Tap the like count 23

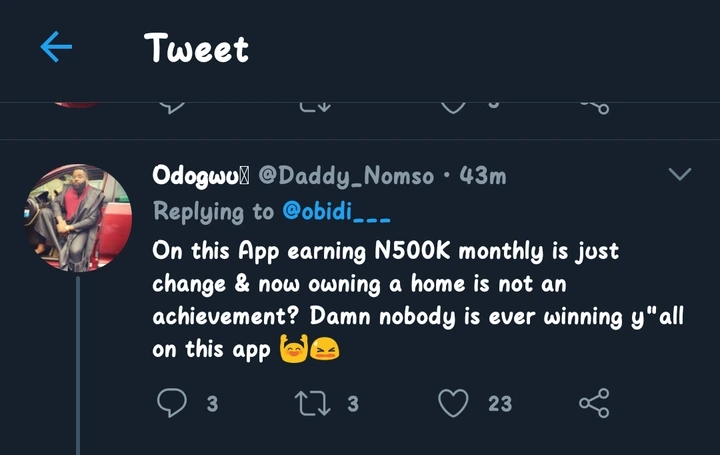pos(500,404)
